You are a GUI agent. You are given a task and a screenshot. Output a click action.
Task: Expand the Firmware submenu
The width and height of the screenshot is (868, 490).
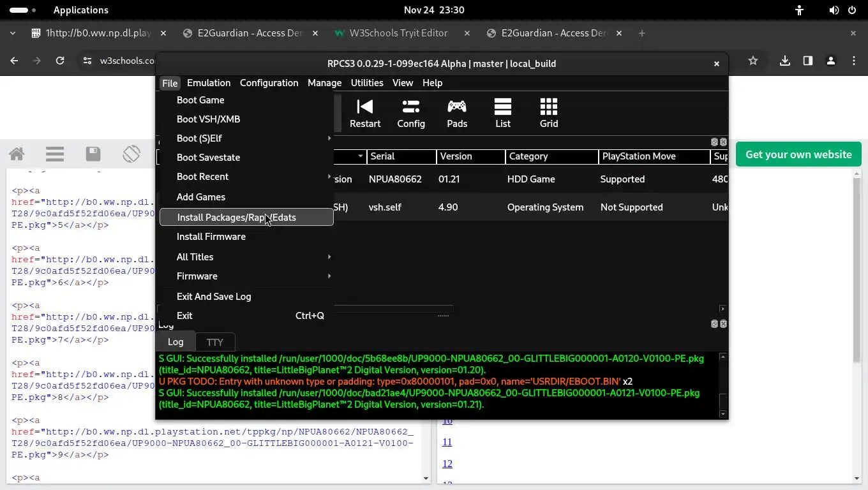(329, 276)
